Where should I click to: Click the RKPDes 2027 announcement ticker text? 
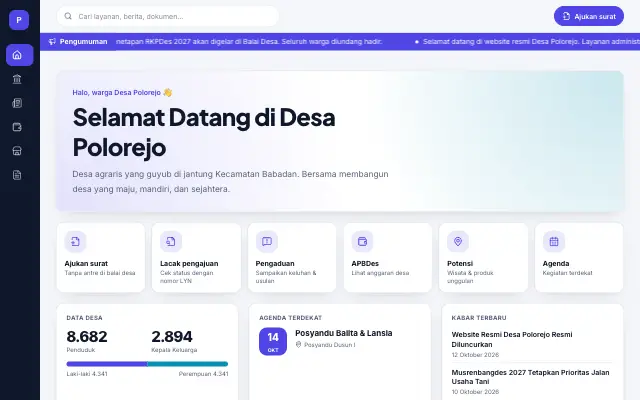point(249,42)
